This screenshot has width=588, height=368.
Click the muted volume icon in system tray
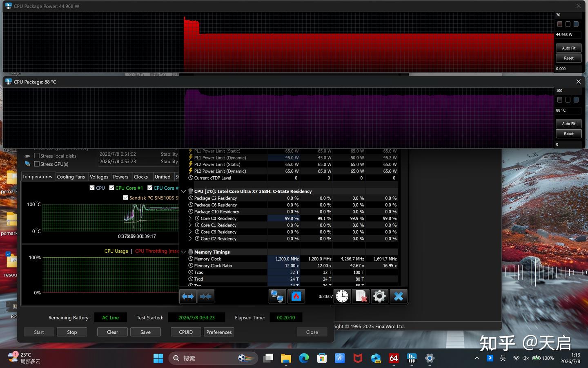click(526, 358)
